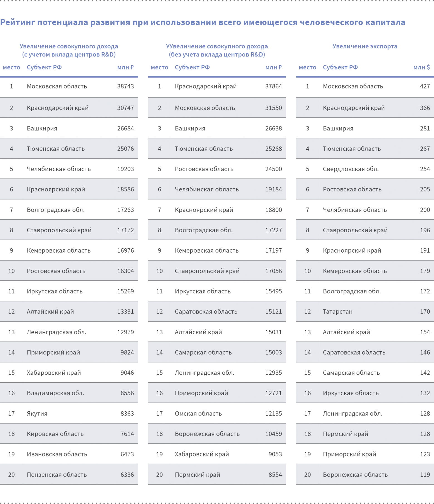Select the value 119 for Воронежская область
This screenshot has width=434, height=504.
tap(425, 475)
